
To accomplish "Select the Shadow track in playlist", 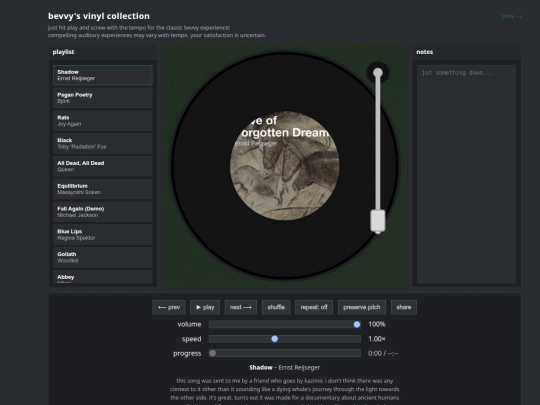I will point(103,75).
